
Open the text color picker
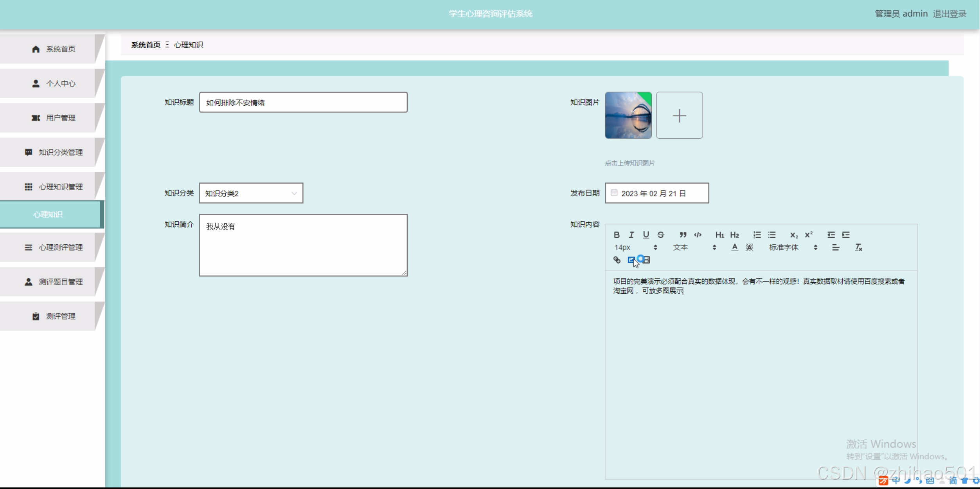pyautogui.click(x=734, y=247)
